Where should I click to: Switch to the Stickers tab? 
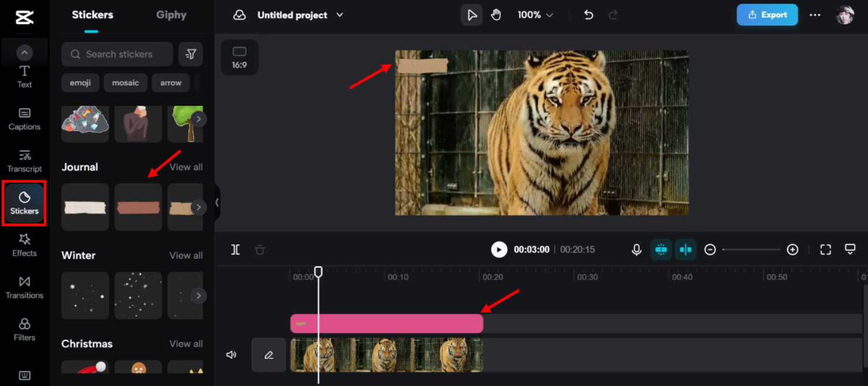click(92, 15)
